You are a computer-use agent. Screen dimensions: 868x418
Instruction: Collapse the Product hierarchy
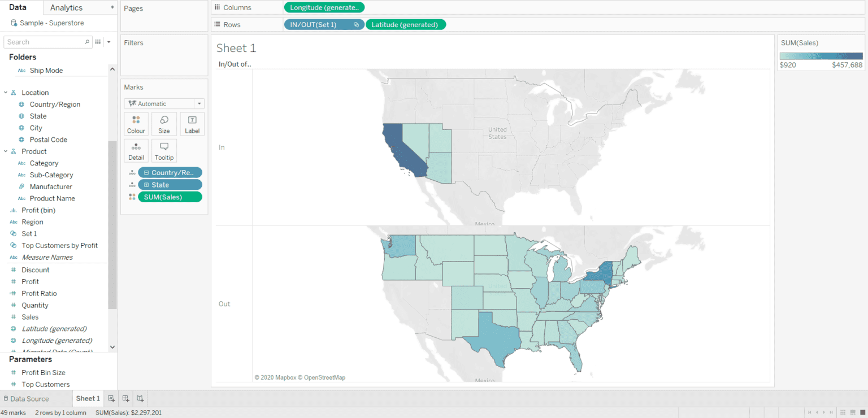(6, 151)
